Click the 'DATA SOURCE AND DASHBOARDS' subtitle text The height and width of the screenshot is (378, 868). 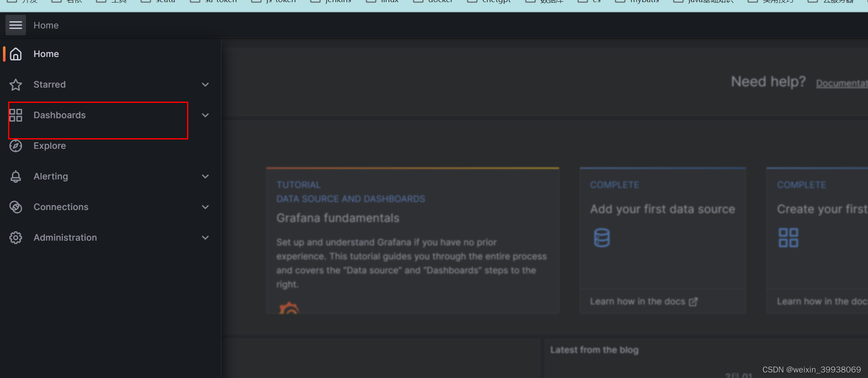tap(351, 199)
